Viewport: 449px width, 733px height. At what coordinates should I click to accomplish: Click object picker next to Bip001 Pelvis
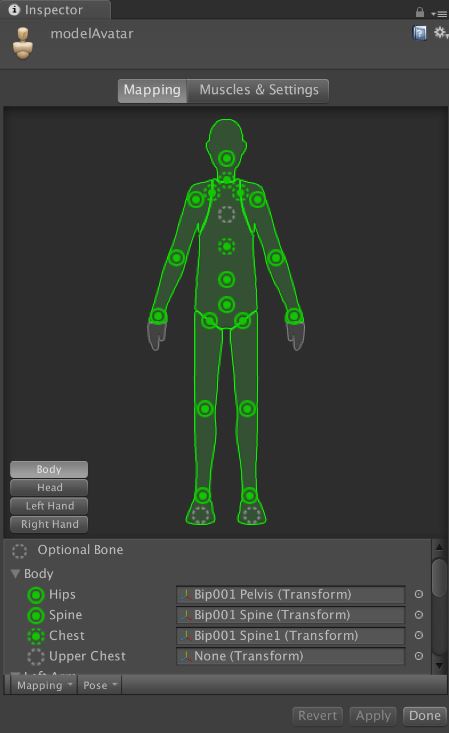click(x=419, y=594)
